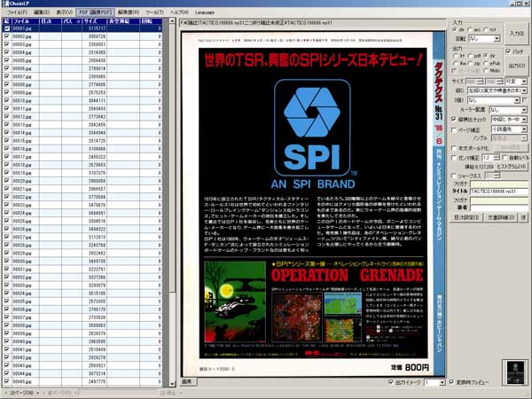Select the 00030.jpg file row

click(x=82, y=261)
